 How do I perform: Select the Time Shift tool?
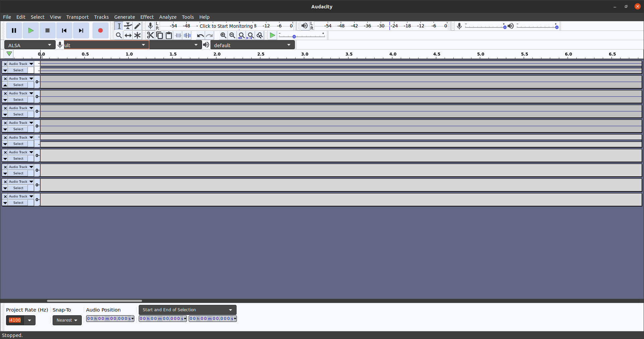click(x=128, y=35)
